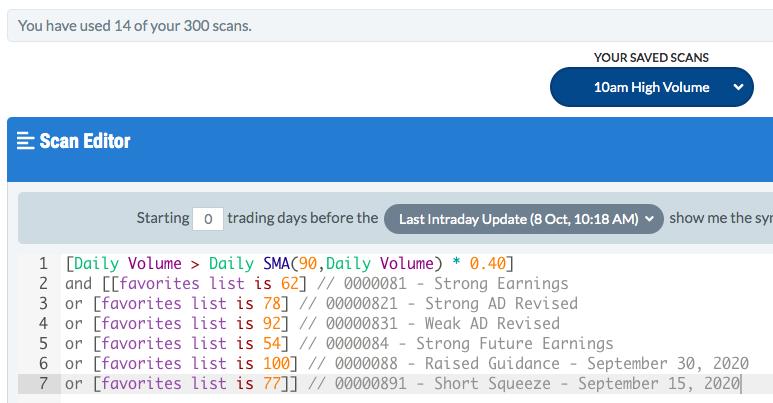Screen dimensions: 773x403
Task: Click favorites list number 92 on line 4
Action: (272, 324)
